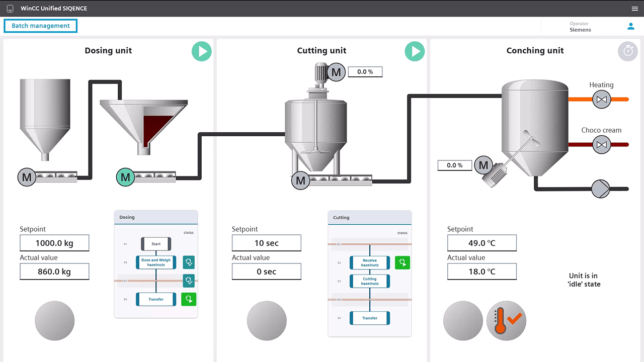Start the Cutting unit with play icon
Image resolution: width=644 pixels, height=362 pixels.
415,51
